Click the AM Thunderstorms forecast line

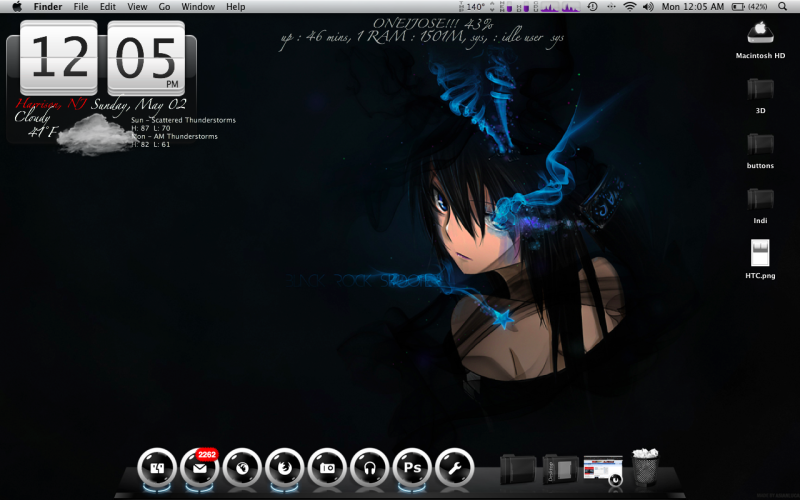(x=174, y=136)
